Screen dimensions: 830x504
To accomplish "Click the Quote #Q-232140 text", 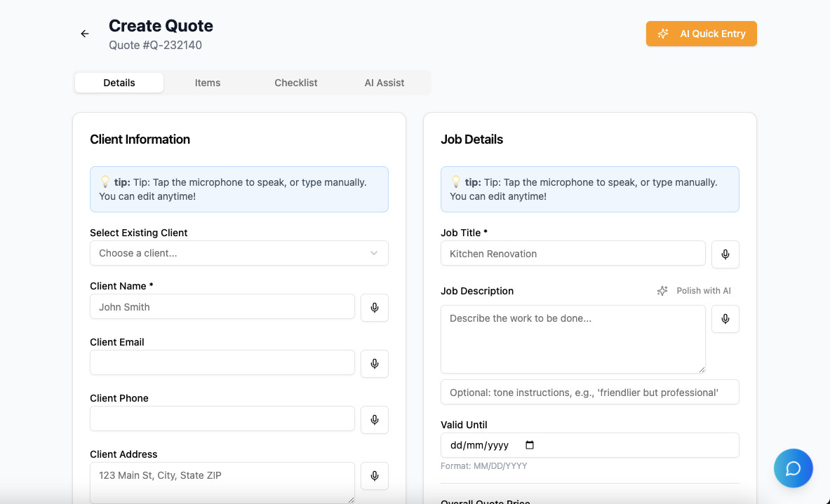I will coord(155,45).
